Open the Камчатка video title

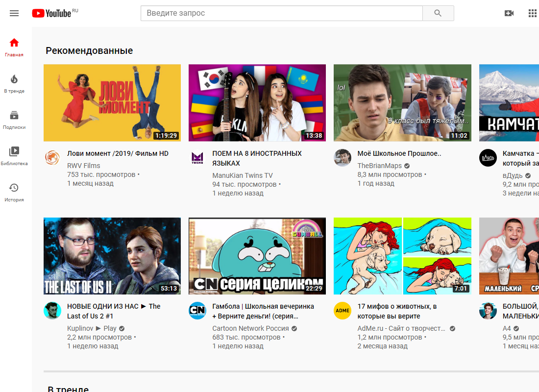click(520, 158)
